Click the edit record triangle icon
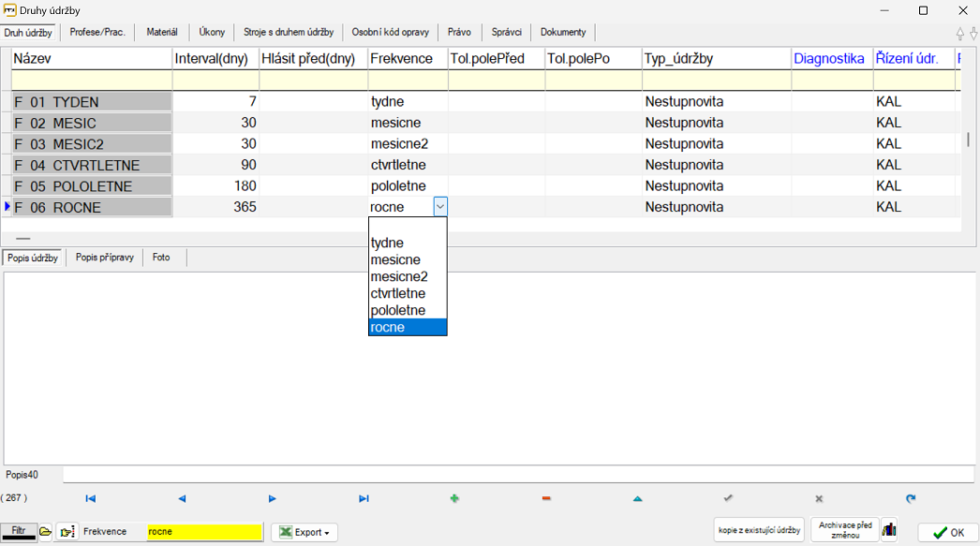This screenshot has height=546, width=980. (x=637, y=498)
